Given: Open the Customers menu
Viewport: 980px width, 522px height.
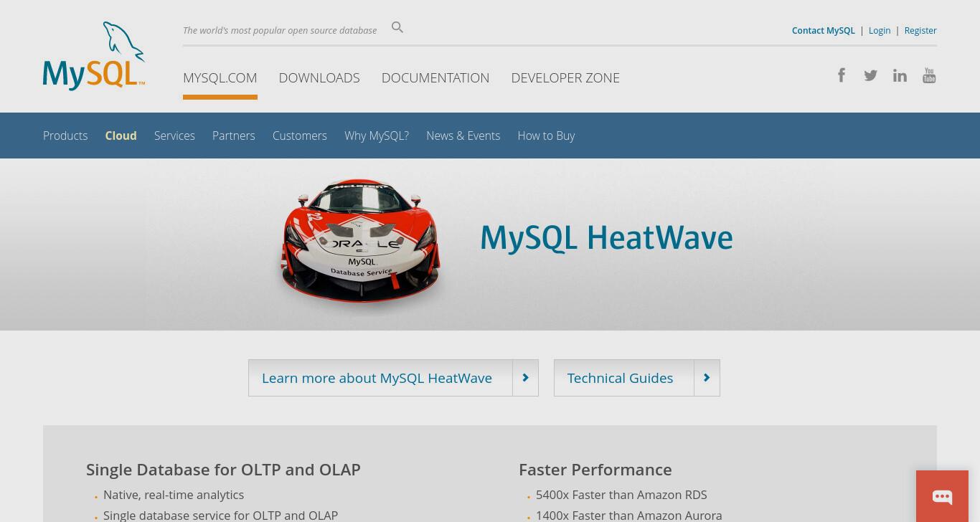Looking at the screenshot, I should [300, 136].
